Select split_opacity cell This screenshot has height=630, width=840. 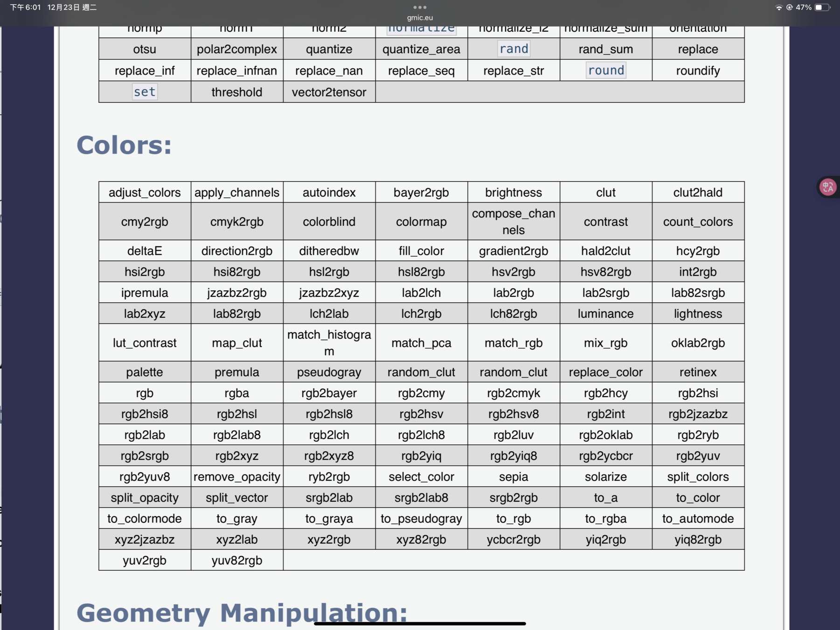145,497
